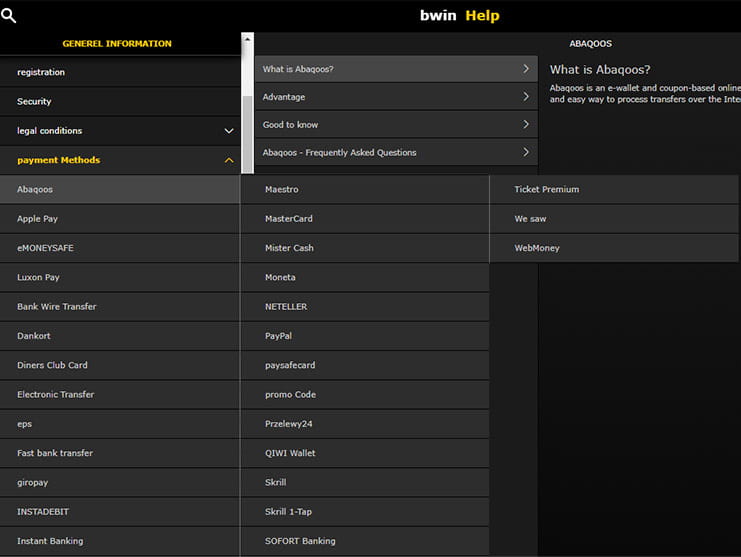The image size is (741, 557).
Task: Select WebMoney payment method
Action: [x=614, y=248]
